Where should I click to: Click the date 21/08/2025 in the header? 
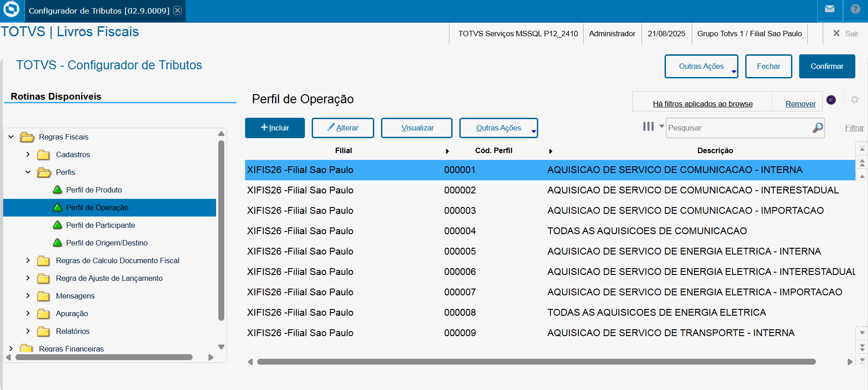click(666, 34)
